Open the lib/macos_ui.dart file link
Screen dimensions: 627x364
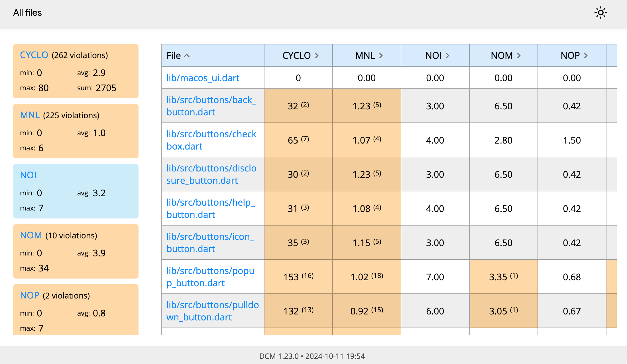coord(203,78)
